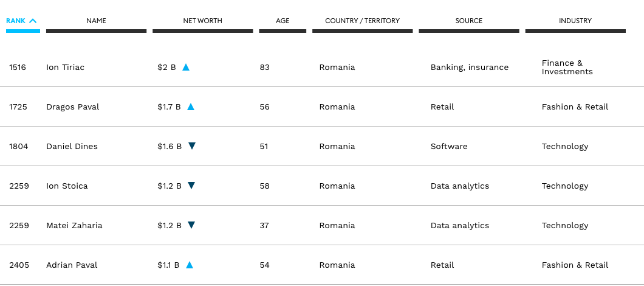Toggle the Rank sort chevron
Screen dimensions: 644x286
[33, 21]
